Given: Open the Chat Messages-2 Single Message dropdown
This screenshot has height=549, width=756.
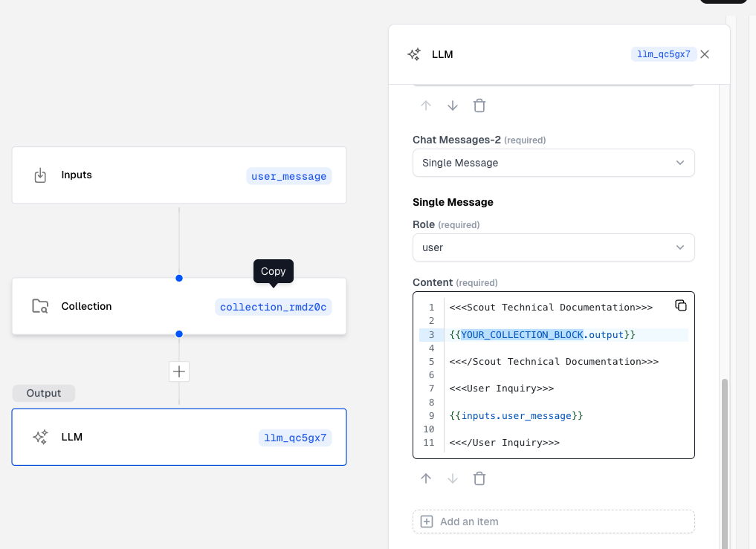Looking at the screenshot, I should click(x=553, y=163).
